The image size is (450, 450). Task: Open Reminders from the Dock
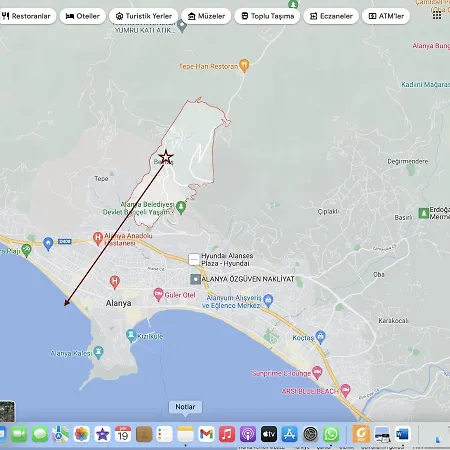[165, 434]
